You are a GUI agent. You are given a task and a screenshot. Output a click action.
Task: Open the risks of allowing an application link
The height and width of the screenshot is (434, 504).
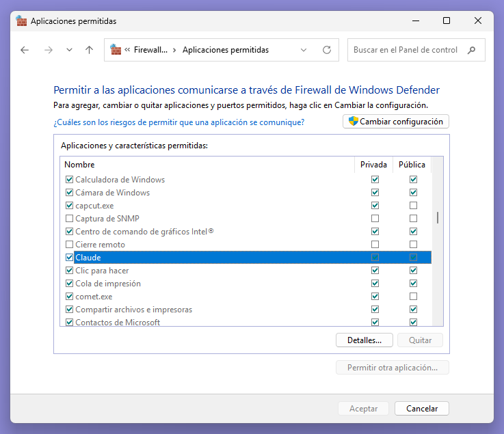pyautogui.click(x=178, y=122)
